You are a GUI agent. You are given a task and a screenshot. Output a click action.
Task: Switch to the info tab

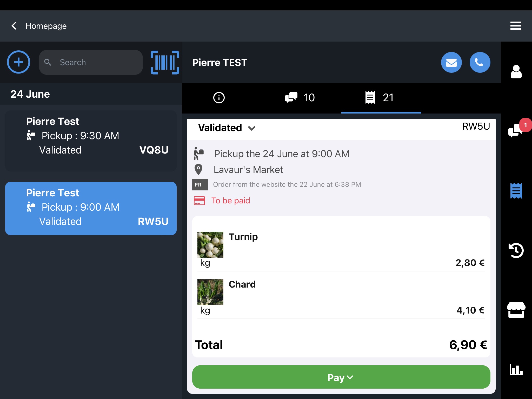pos(219,97)
